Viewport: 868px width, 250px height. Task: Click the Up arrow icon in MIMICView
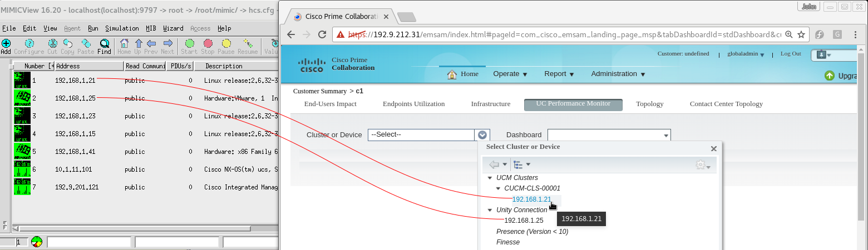(x=137, y=43)
